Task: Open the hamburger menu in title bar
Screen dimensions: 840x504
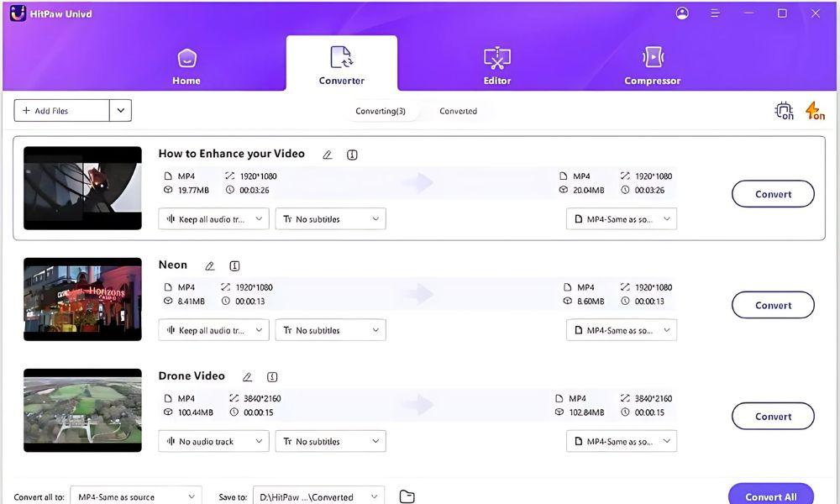Action: [x=715, y=13]
